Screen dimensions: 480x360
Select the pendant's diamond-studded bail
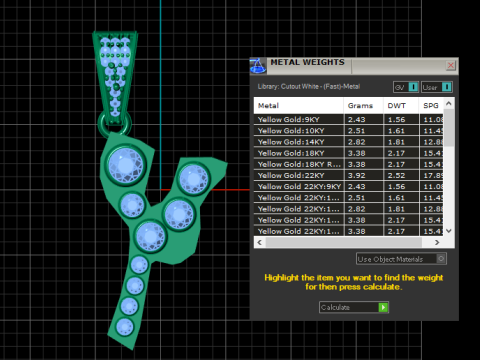point(115,77)
